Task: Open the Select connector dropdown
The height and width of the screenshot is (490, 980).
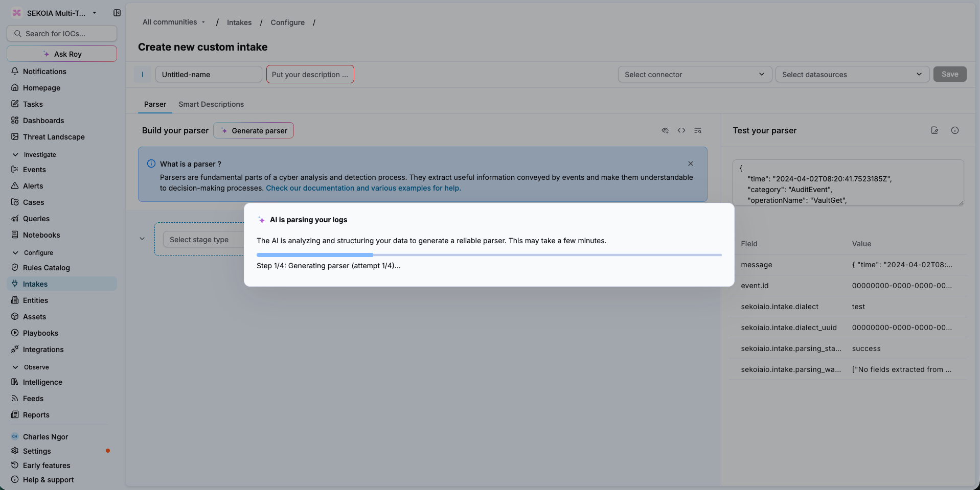Action: pos(695,74)
